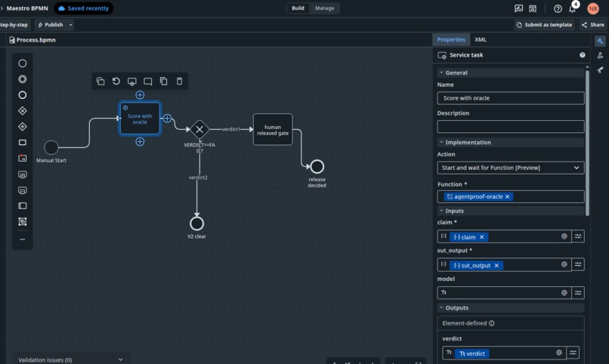The image size is (609, 364).
Task: Open variable picker for claim field
Action: click(564, 236)
